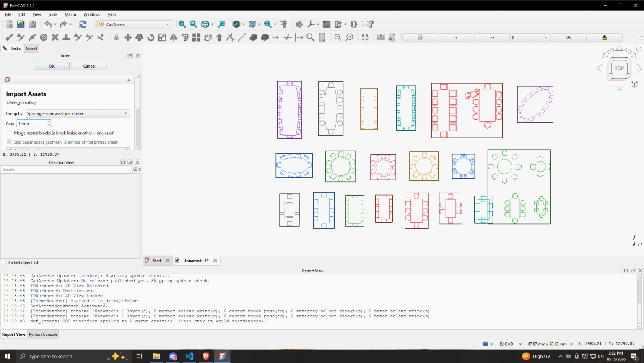Open the Macro menu
This screenshot has height=363, width=644.
click(x=70, y=14)
